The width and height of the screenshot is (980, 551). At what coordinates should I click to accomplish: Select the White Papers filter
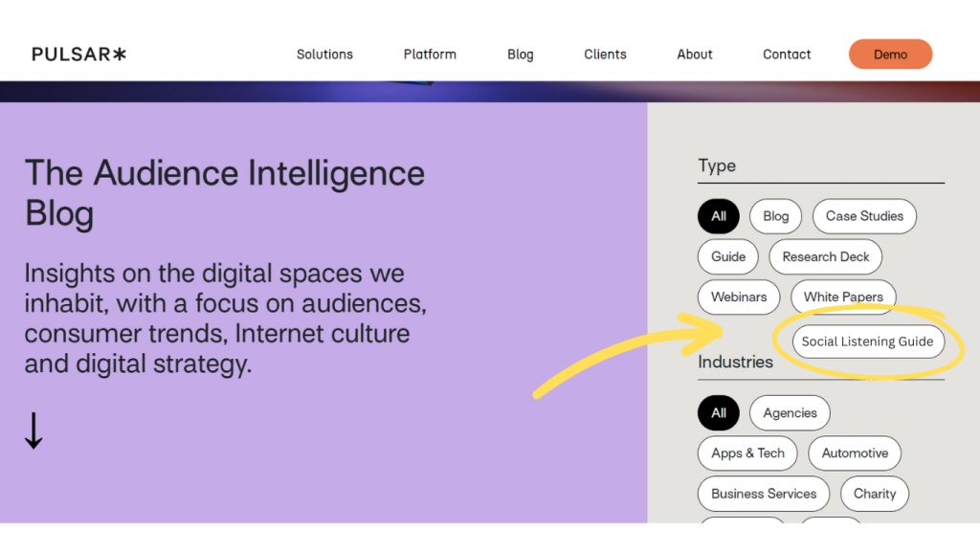pyautogui.click(x=843, y=297)
